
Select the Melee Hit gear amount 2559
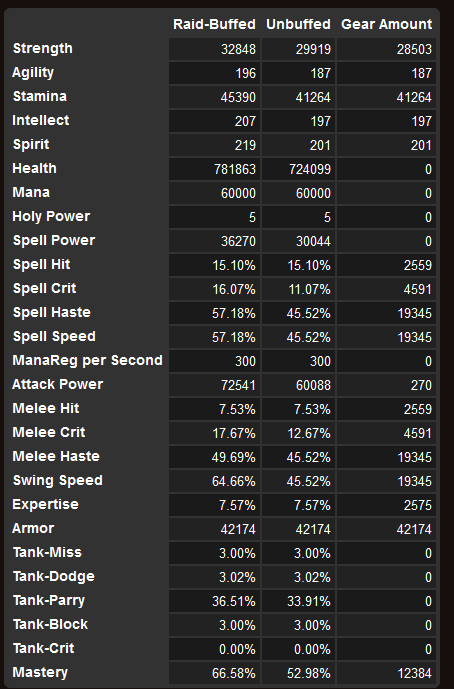click(x=418, y=409)
